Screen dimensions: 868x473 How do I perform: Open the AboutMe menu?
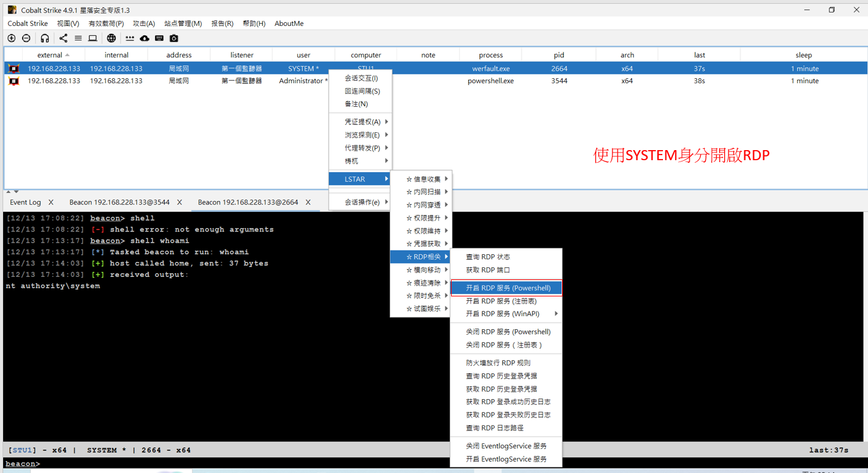click(289, 23)
